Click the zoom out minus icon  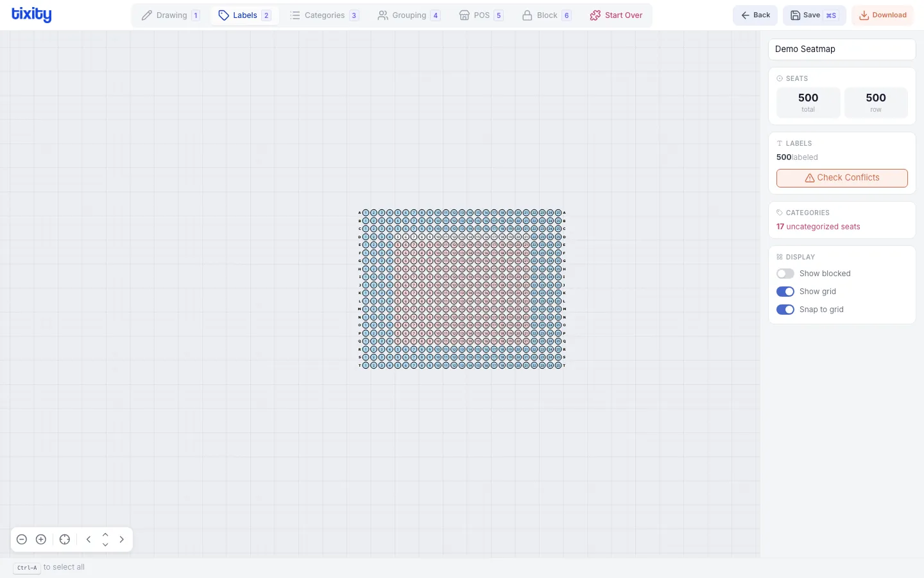[x=22, y=539]
